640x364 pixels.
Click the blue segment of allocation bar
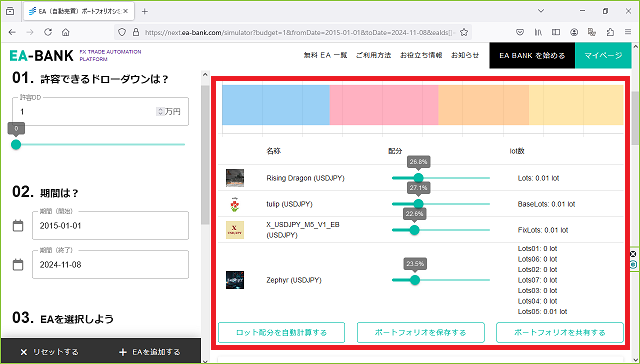pos(276,105)
